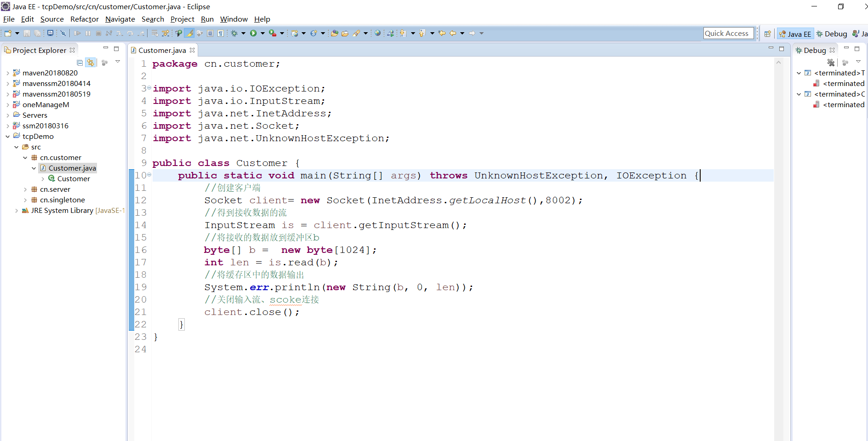Click the Open Task folder icon

click(x=345, y=33)
